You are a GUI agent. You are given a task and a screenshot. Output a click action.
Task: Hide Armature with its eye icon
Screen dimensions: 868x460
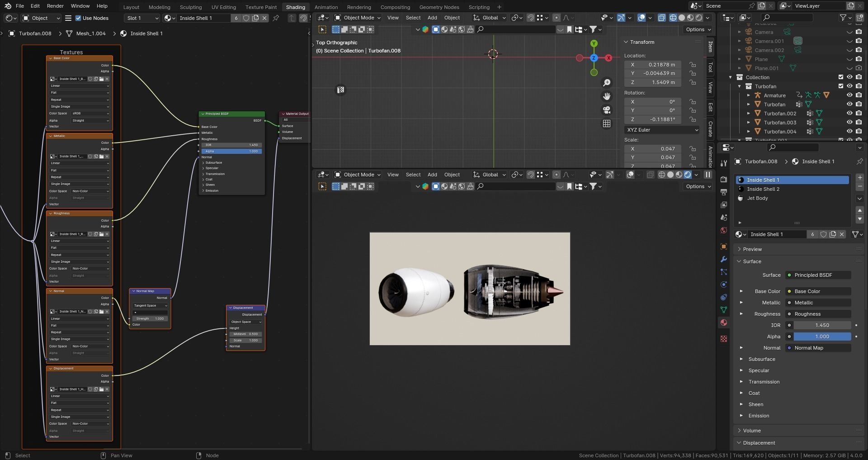pyautogui.click(x=849, y=95)
